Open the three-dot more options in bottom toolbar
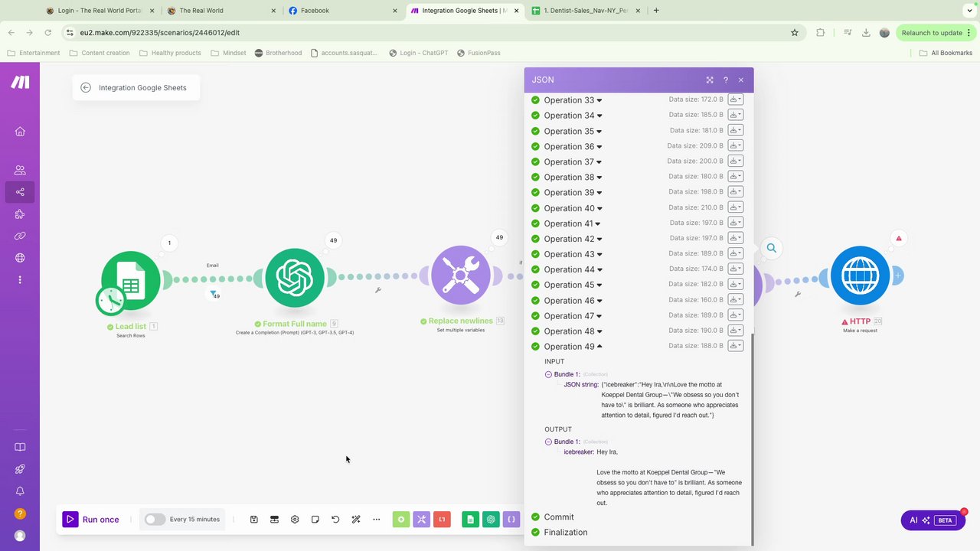Image resolution: width=980 pixels, height=551 pixels. pyautogui.click(x=376, y=520)
